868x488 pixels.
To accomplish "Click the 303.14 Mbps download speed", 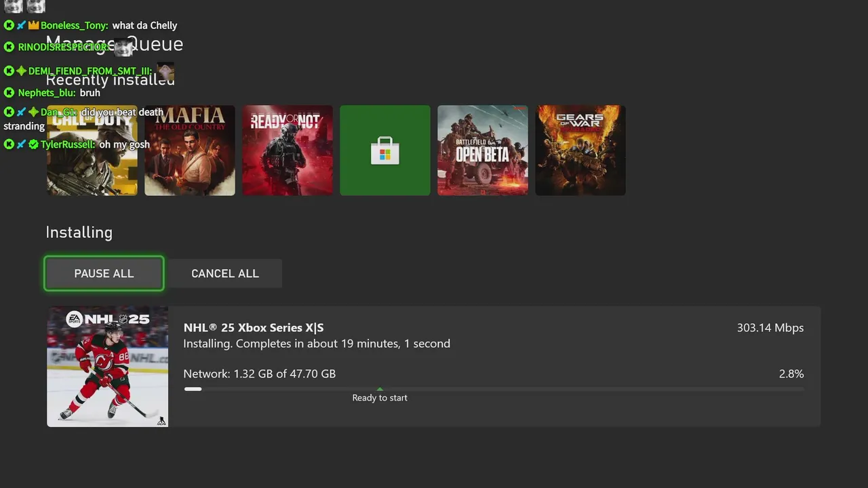I will point(770,327).
